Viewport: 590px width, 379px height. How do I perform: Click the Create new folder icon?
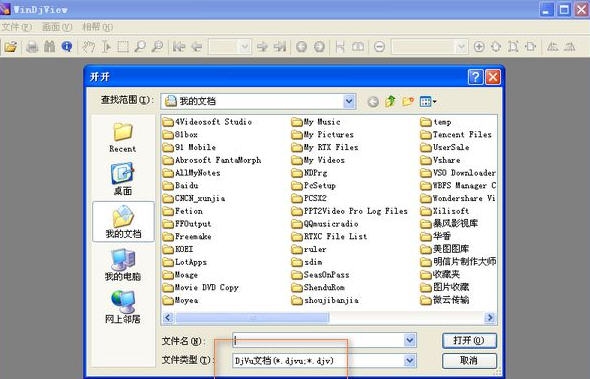[x=408, y=101]
